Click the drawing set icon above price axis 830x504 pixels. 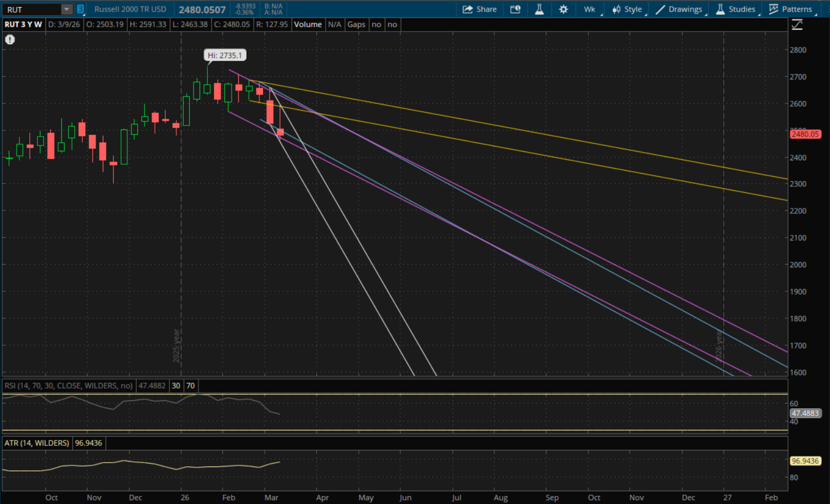pos(797,24)
